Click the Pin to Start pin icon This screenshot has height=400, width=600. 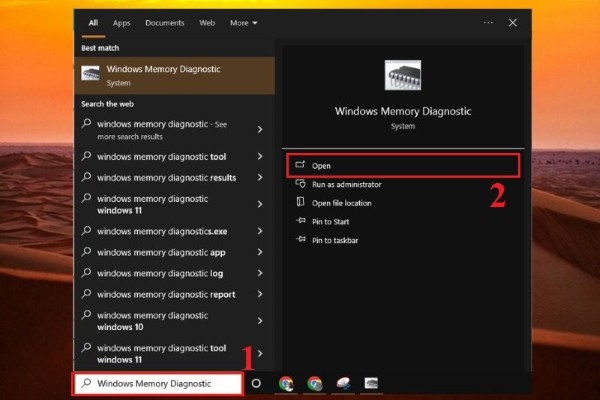[301, 220]
